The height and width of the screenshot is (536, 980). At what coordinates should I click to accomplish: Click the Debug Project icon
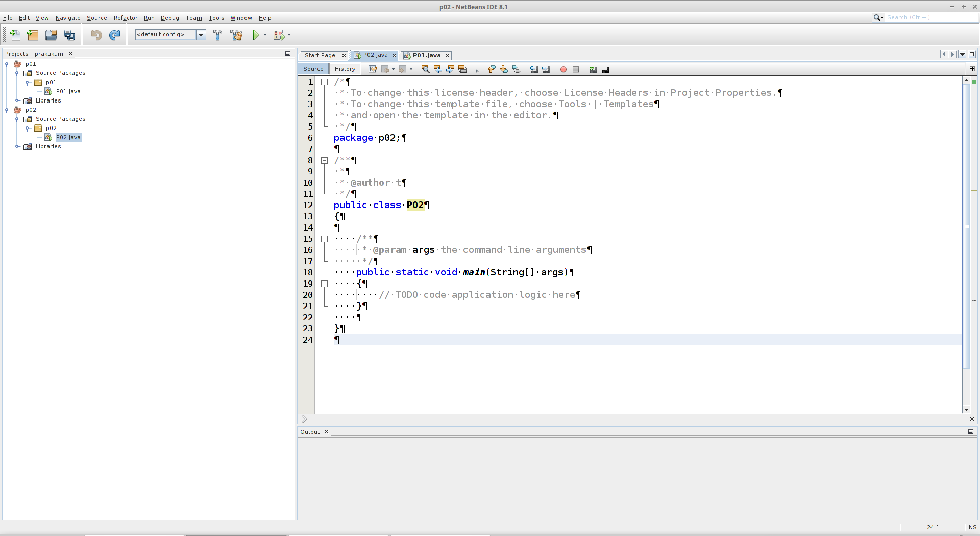click(x=279, y=35)
